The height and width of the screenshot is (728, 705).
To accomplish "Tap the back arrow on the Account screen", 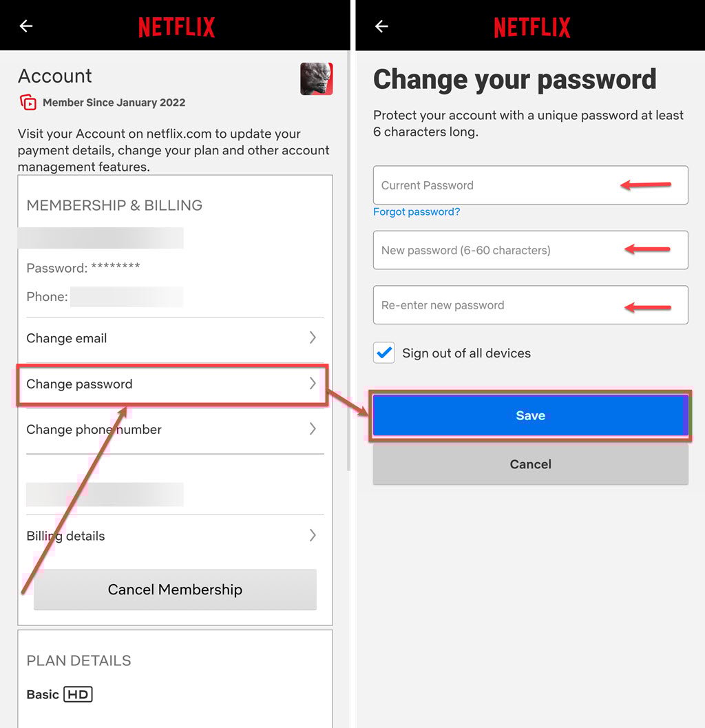I will pyautogui.click(x=25, y=25).
